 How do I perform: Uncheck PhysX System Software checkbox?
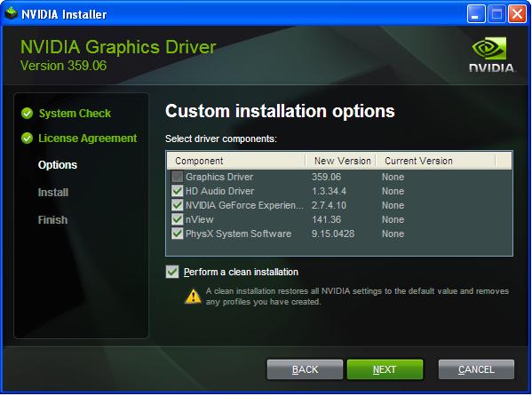pos(177,234)
